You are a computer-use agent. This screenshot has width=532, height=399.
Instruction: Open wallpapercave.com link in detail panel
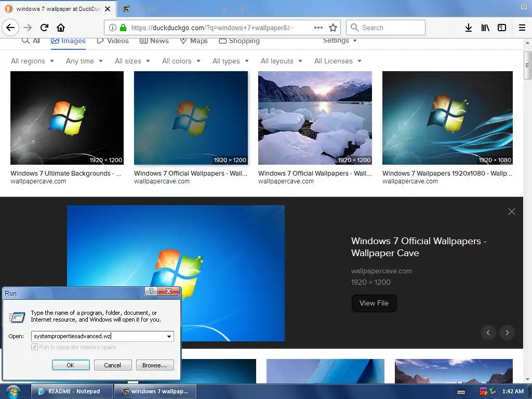point(381,271)
